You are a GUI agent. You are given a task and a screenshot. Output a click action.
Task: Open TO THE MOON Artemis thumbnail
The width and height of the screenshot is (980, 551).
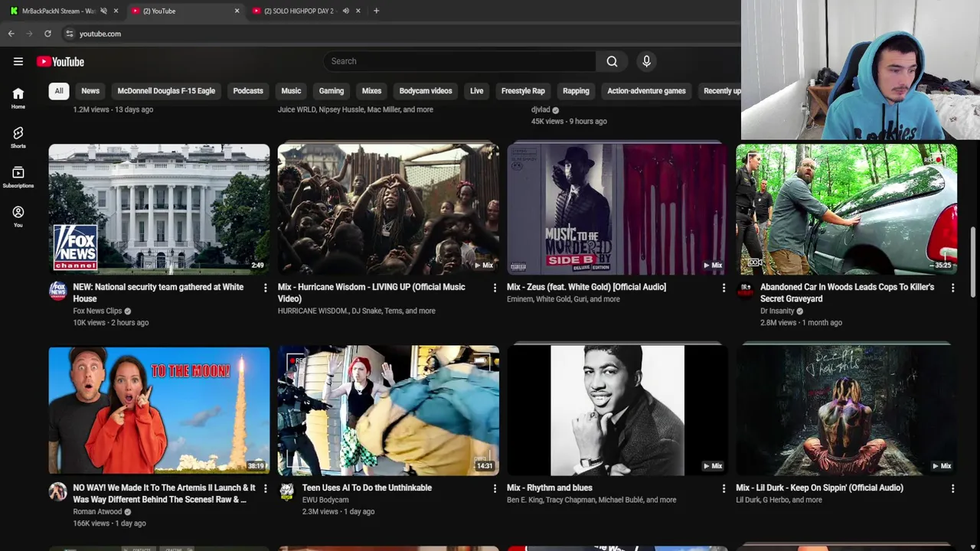coord(159,410)
